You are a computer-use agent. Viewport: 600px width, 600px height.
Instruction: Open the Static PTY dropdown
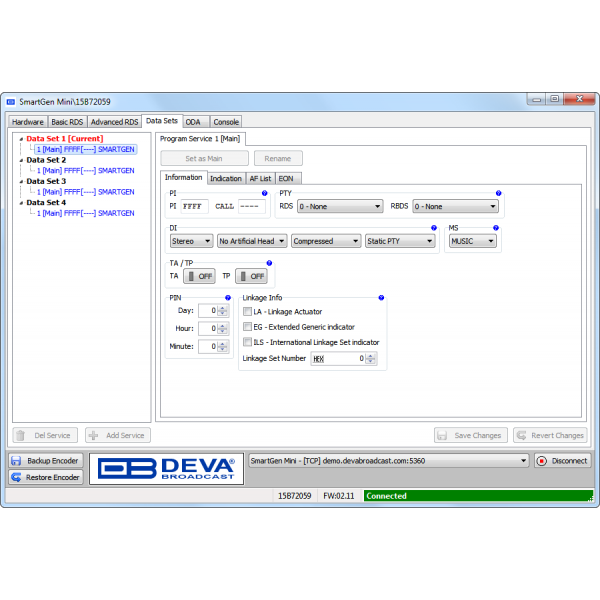click(x=400, y=241)
